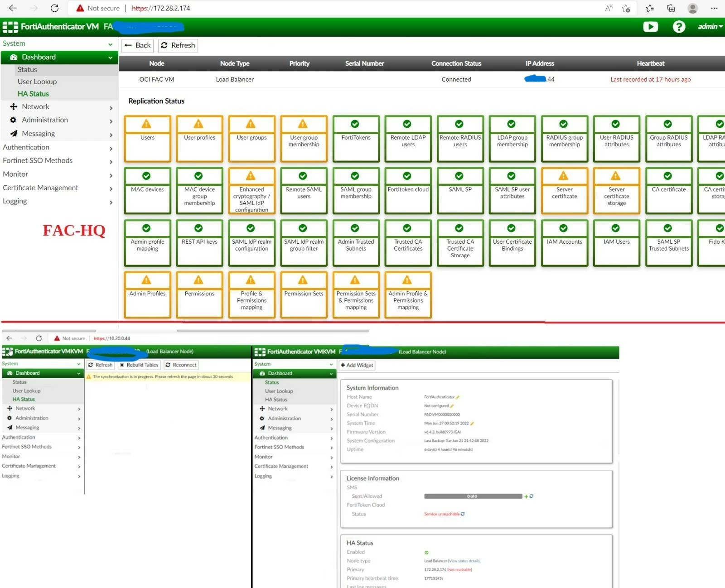Screen dimensions: 725x588
Task: Edit Host Name with pencil icon
Action: pos(458,397)
